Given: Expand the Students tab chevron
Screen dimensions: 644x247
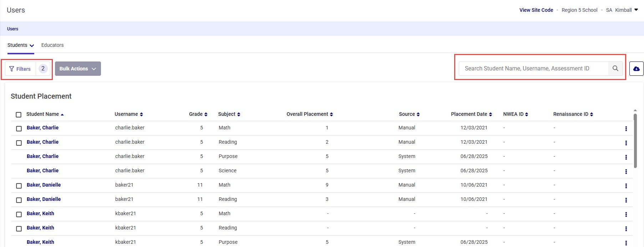Looking at the screenshot, I should point(32,45).
